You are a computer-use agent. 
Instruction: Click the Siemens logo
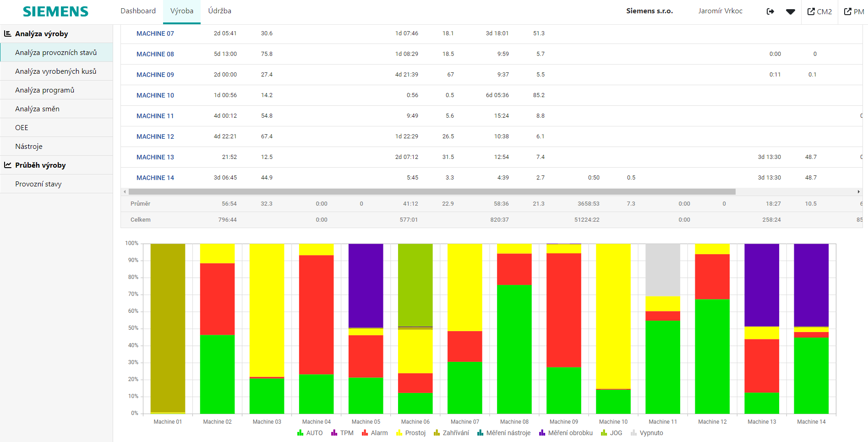[x=55, y=11]
